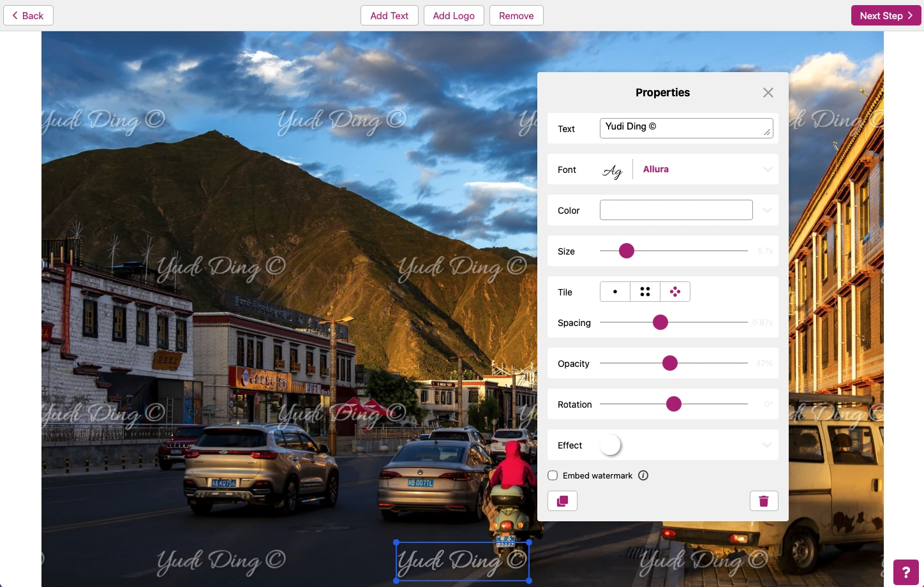Select the highlighted Yudi Ding watermark box
This screenshot has height=587, width=924.
(463, 561)
